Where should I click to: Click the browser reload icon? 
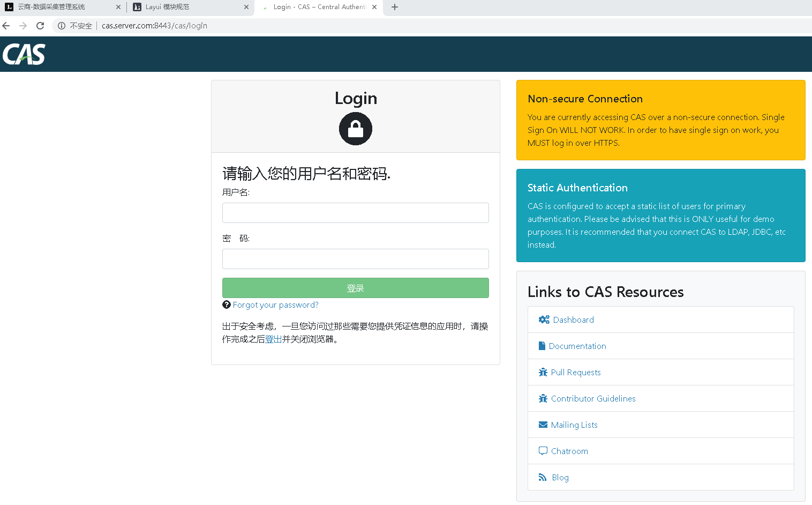[x=40, y=25]
